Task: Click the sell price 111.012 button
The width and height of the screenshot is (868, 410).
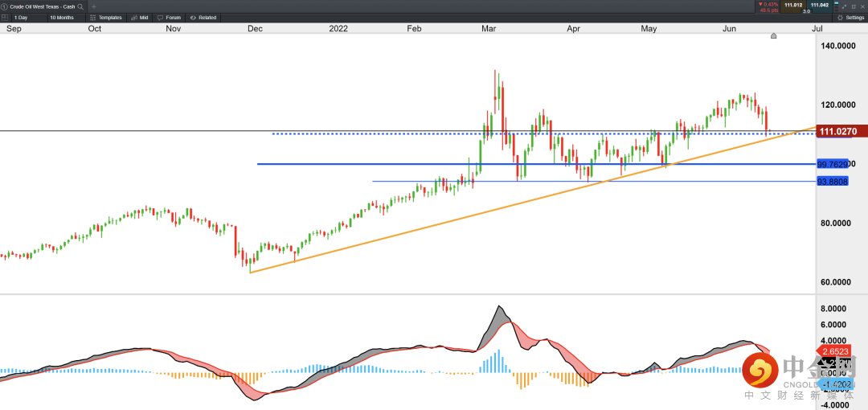Action: click(x=792, y=5)
